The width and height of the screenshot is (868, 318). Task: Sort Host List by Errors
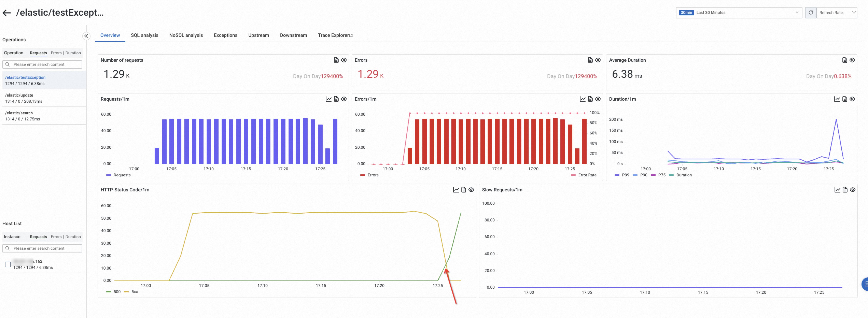(x=56, y=237)
